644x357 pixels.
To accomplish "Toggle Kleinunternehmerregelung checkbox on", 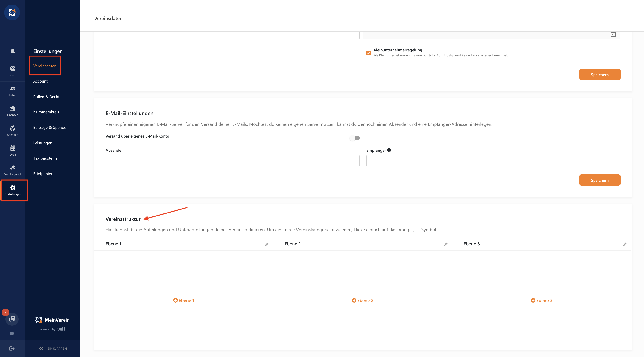I will coord(369,52).
